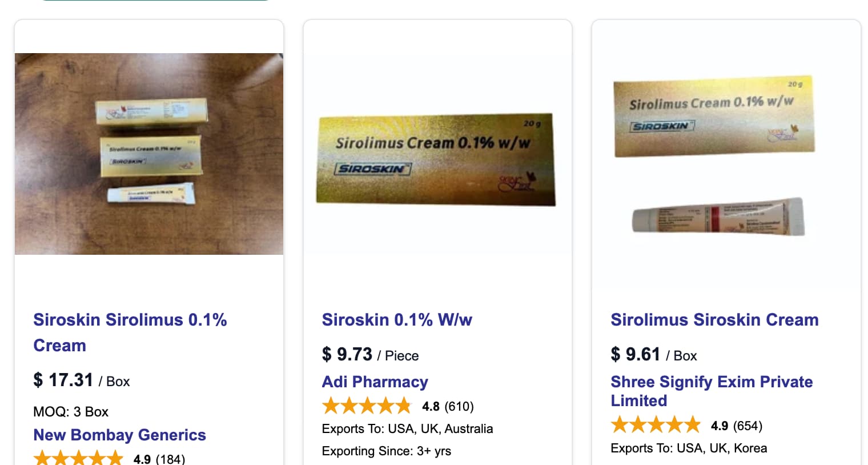
Task: Click the Exporting Since: 3+ yrs text
Action: click(386, 451)
